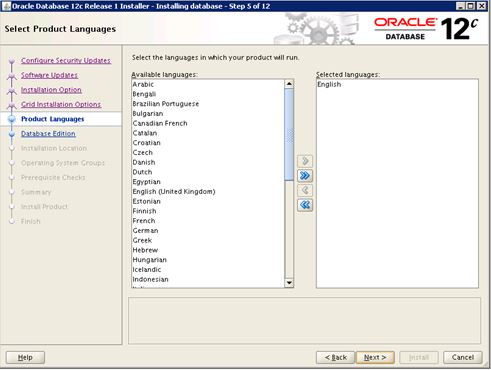Click the add selected language arrow

(305, 161)
